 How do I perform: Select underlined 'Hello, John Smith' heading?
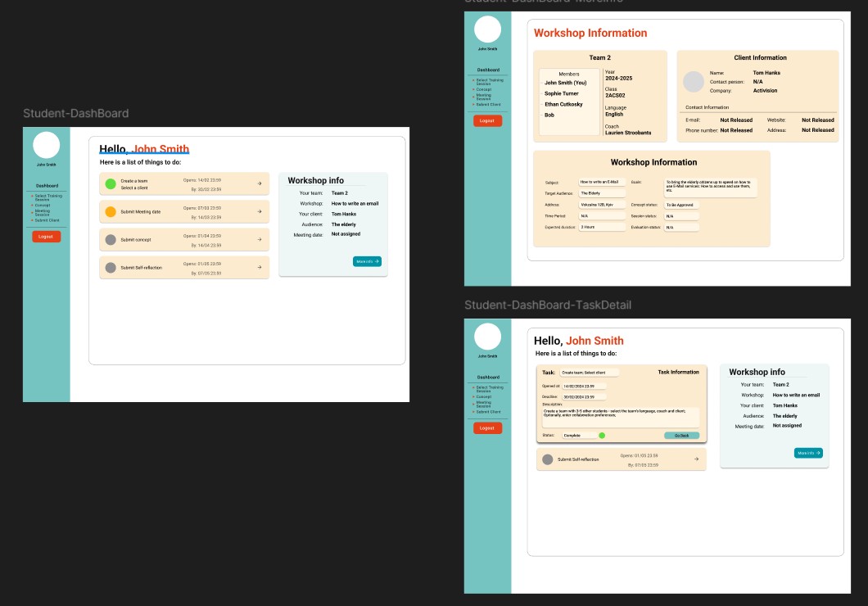tap(144, 149)
